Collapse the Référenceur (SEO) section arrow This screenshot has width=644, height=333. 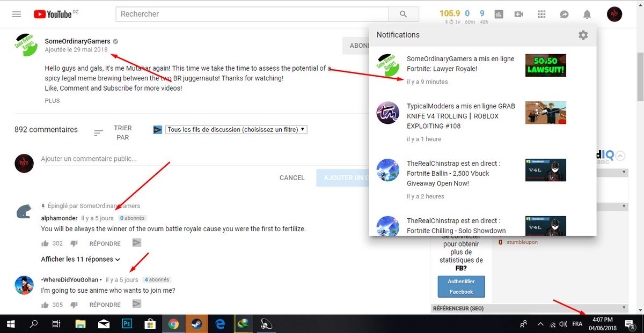pos(624,308)
